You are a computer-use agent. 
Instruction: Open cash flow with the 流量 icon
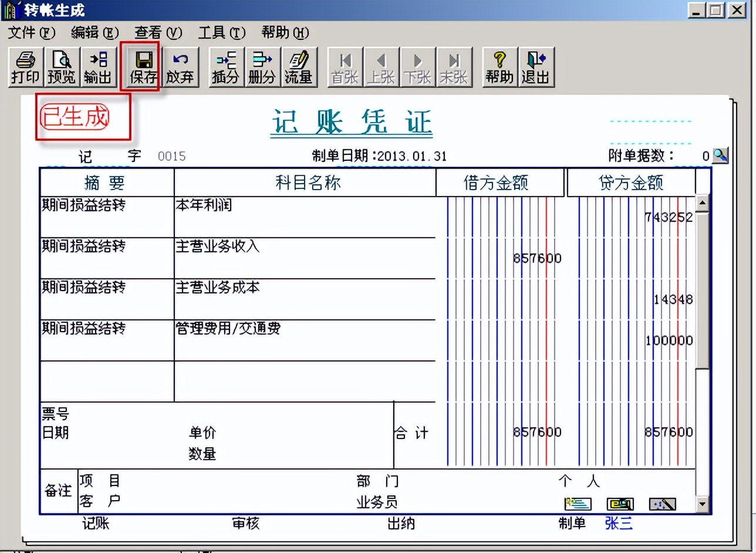299,66
